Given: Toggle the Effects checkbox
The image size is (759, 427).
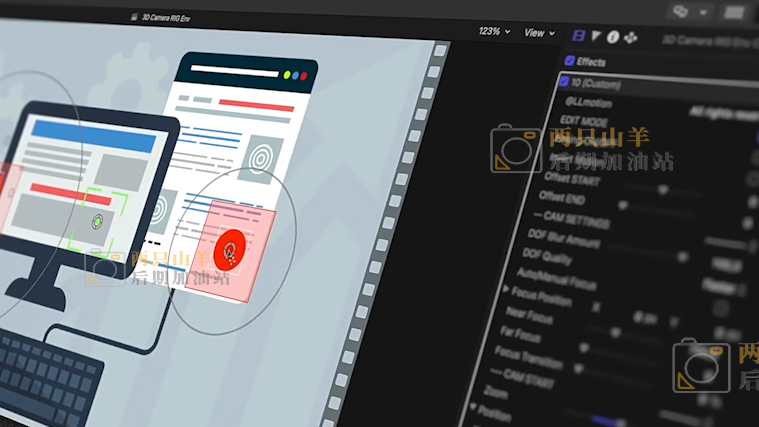Looking at the screenshot, I should (x=570, y=61).
